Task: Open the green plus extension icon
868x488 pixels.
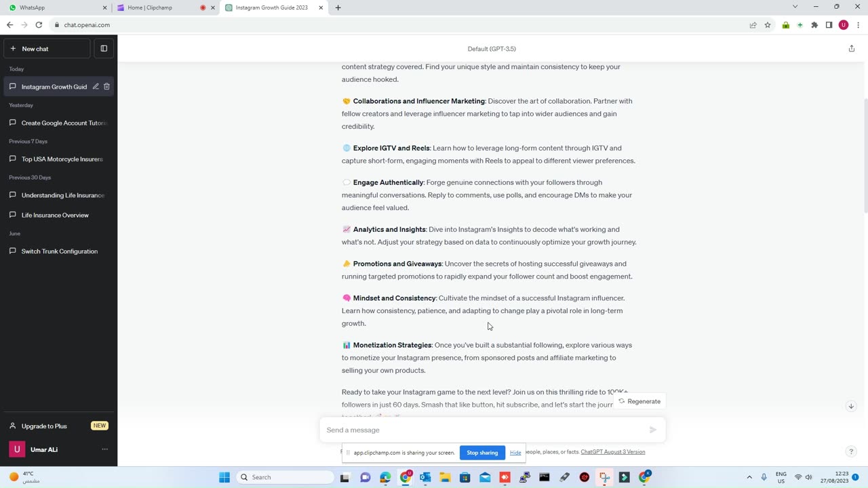Action: click(x=800, y=25)
